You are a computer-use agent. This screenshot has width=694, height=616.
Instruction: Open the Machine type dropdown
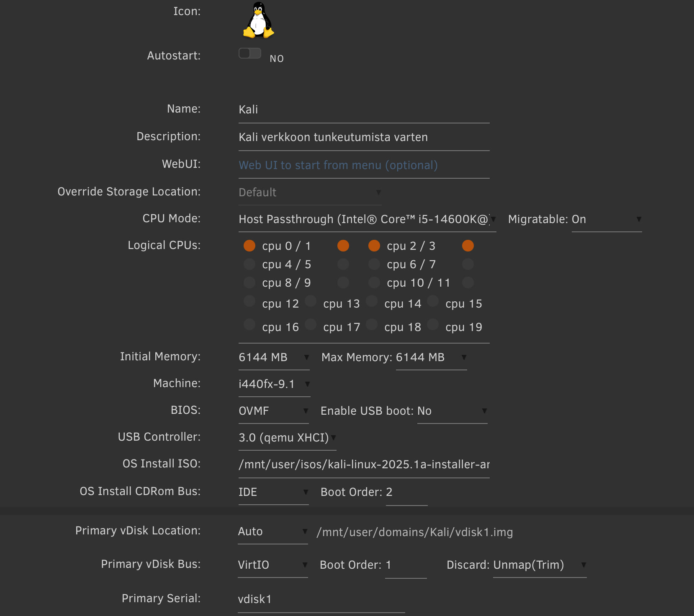click(x=274, y=384)
